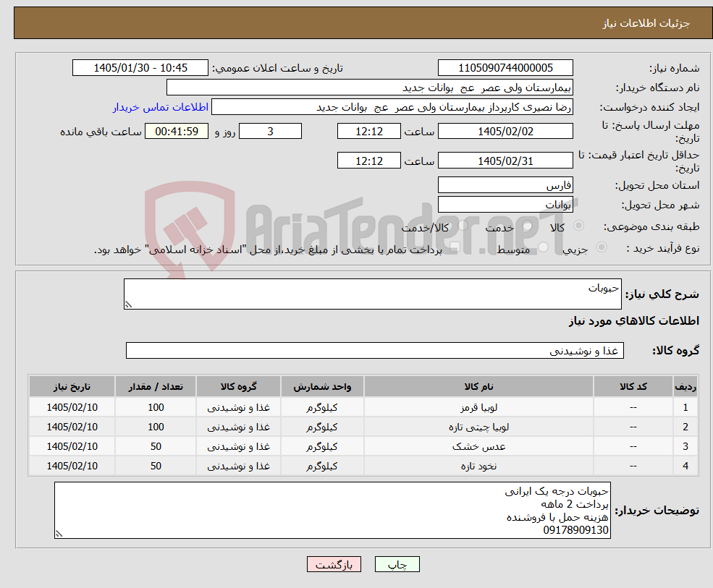The image size is (713, 588).
Task: Click the remaining days field showing 3
Action: (x=270, y=132)
